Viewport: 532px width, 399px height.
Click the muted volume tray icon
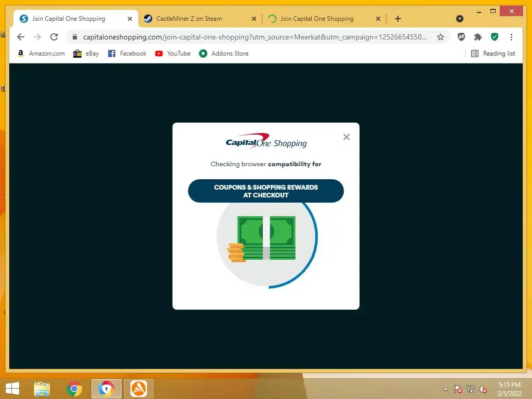click(x=483, y=389)
